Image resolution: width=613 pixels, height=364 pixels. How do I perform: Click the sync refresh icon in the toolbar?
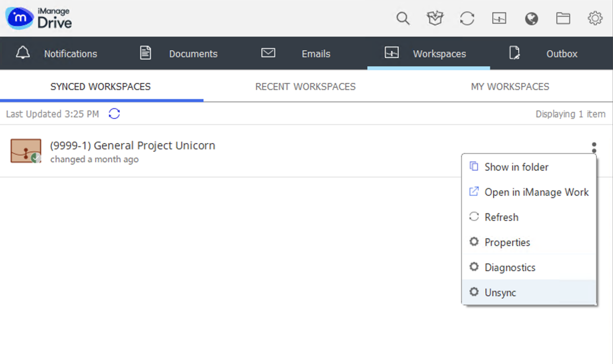pyautogui.click(x=467, y=18)
